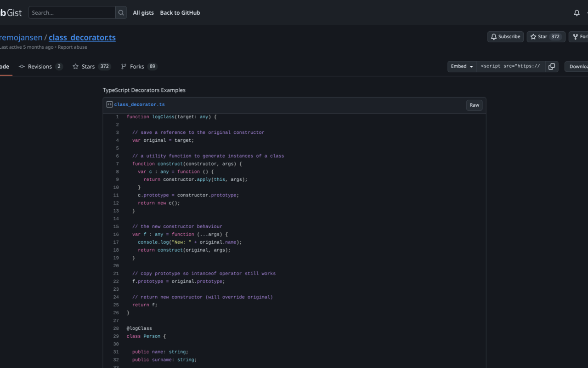Click the Revisions commit icon

click(22, 67)
